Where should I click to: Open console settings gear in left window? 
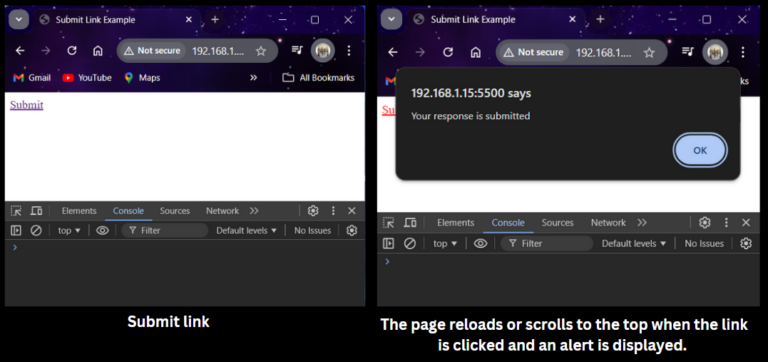coord(352,230)
